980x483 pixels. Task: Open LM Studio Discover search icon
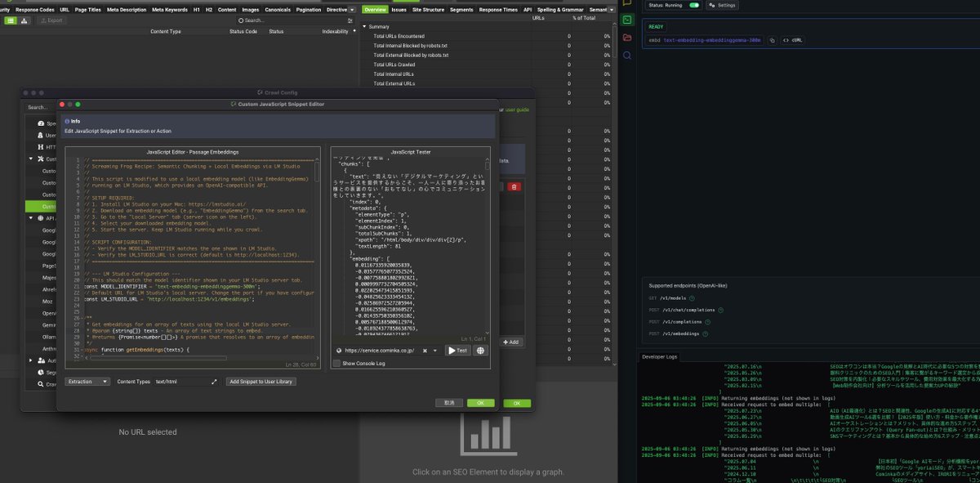tap(626, 56)
